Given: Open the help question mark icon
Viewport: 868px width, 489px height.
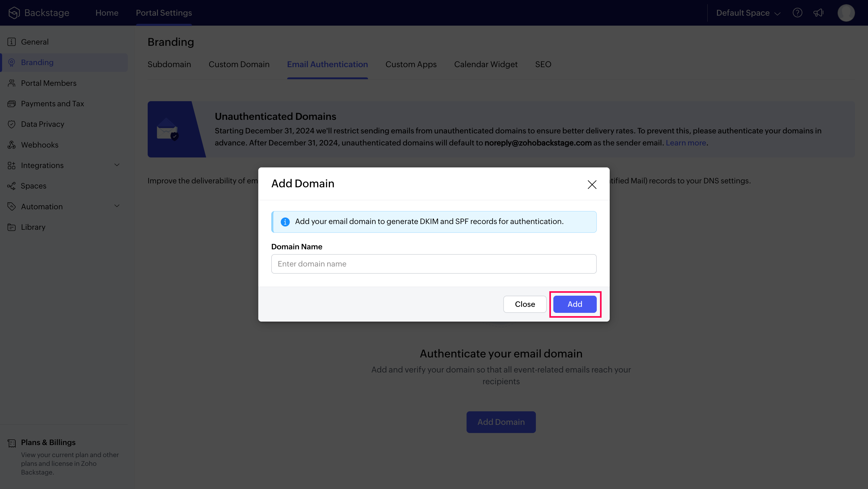Looking at the screenshot, I should [x=797, y=13].
